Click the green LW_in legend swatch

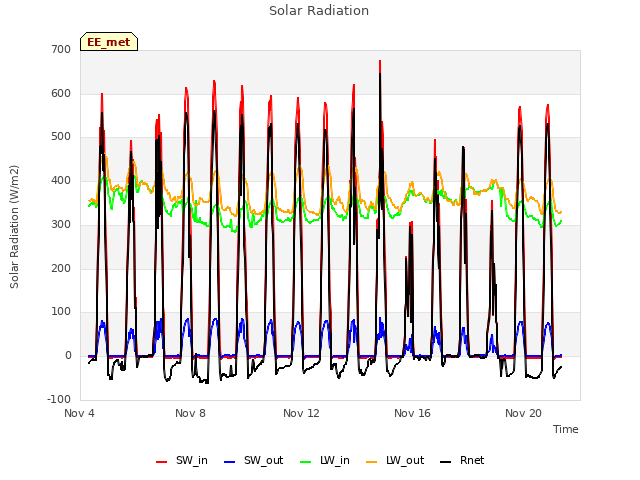pos(306,462)
